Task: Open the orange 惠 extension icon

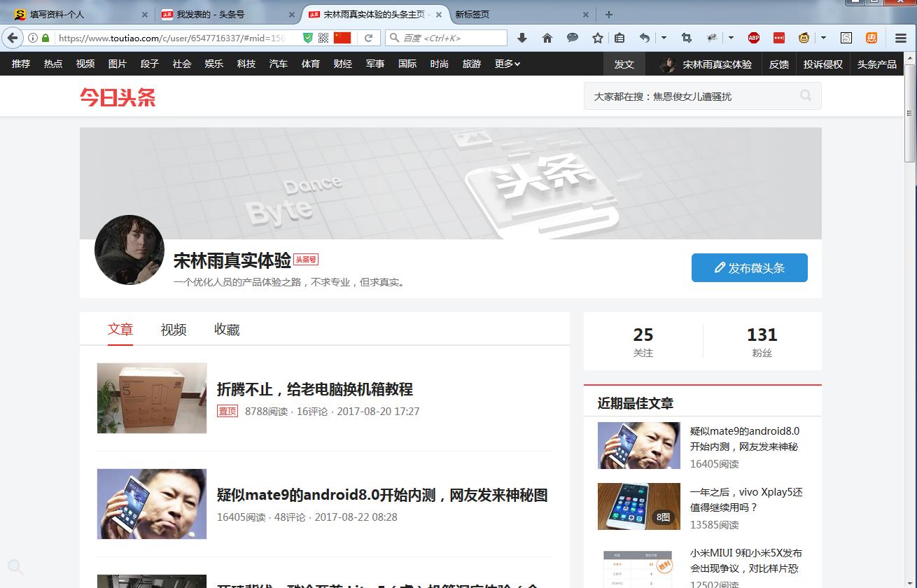Action: (871, 38)
